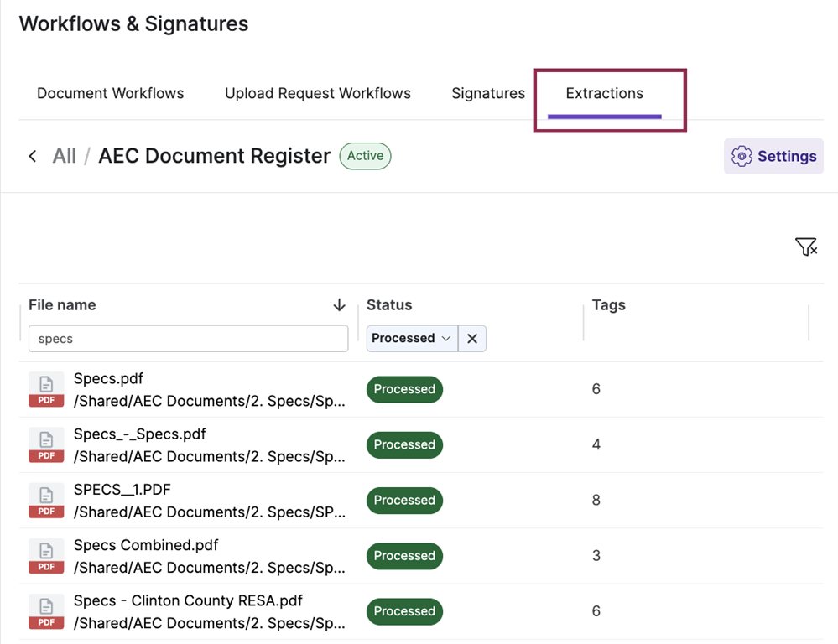The height and width of the screenshot is (644, 838).
Task: Navigate to All in breadcrumb
Action: (x=64, y=156)
